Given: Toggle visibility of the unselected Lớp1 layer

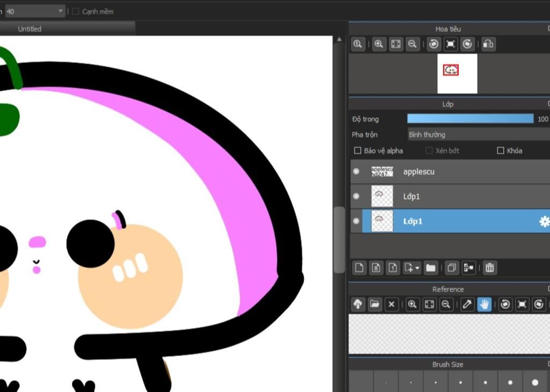Looking at the screenshot, I should [357, 197].
